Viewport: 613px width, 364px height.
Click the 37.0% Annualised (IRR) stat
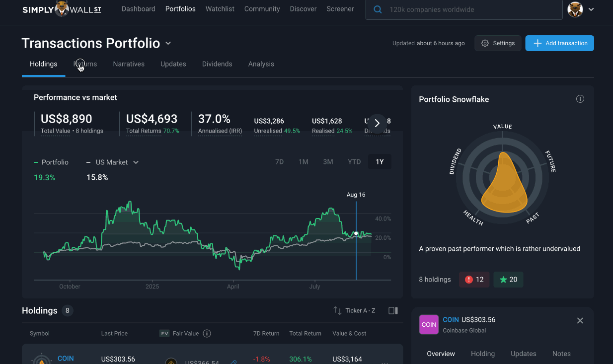220,124
